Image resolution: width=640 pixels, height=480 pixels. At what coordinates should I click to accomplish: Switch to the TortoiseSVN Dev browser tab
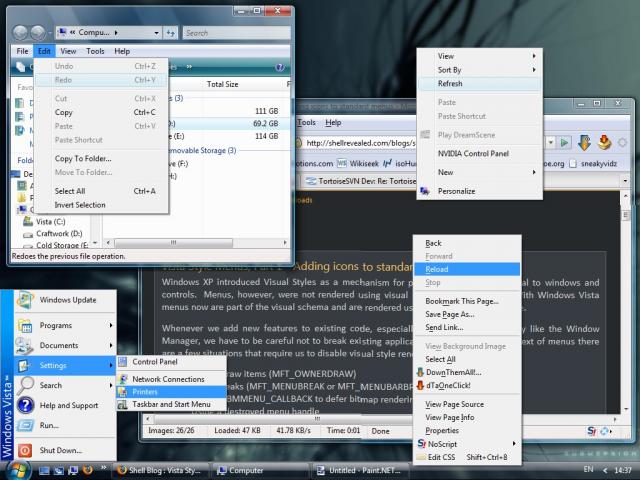362,181
